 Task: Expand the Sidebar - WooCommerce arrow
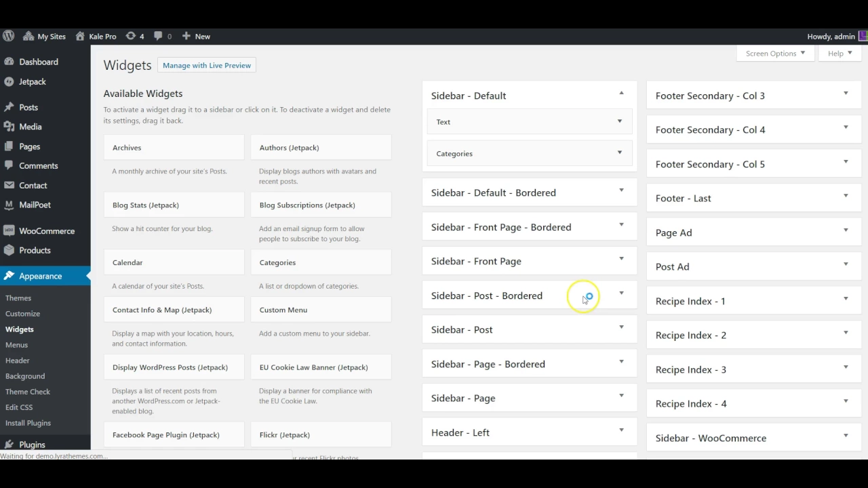(846, 436)
